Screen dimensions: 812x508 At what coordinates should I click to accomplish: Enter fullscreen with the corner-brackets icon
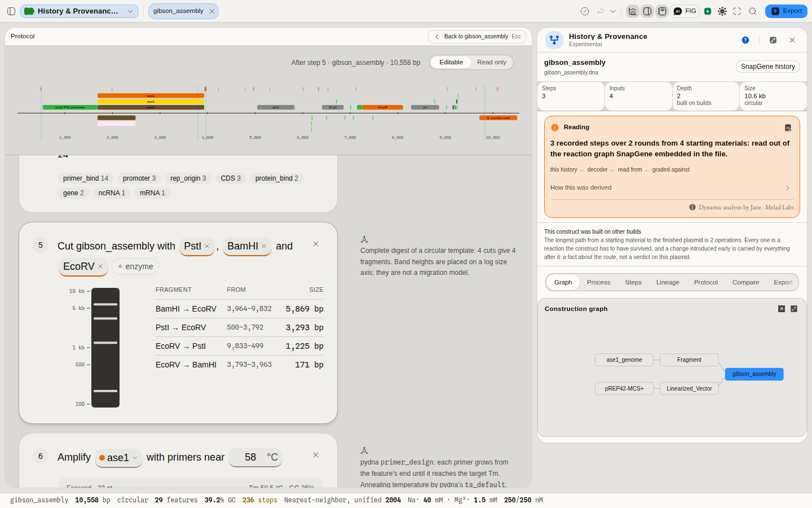pos(737,11)
